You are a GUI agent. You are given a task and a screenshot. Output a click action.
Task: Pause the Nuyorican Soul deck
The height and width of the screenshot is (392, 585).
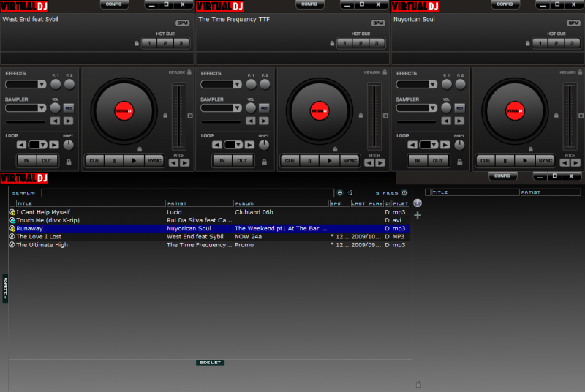[505, 161]
